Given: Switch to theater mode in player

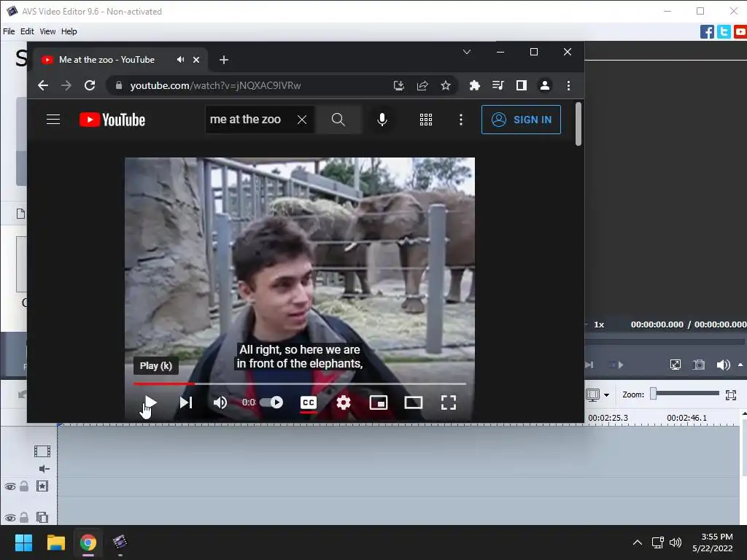Looking at the screenshot, I should pyautogui.click(x=414, y=402).
